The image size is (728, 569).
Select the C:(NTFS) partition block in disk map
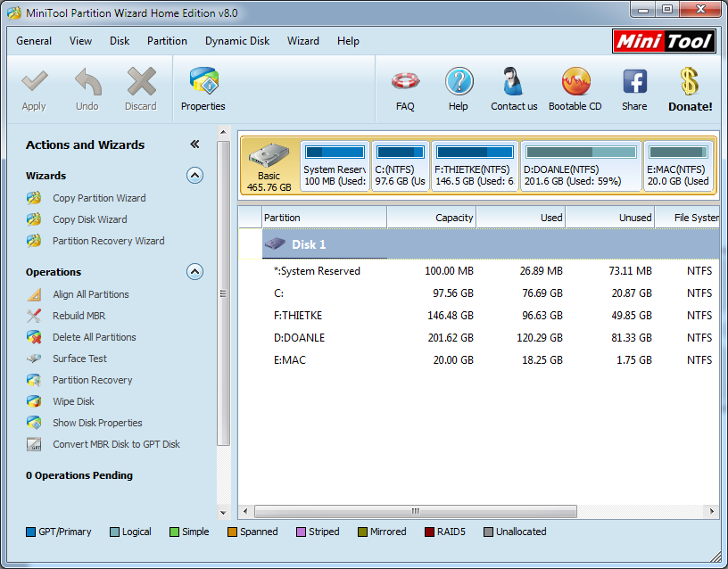tap(401, 166)
